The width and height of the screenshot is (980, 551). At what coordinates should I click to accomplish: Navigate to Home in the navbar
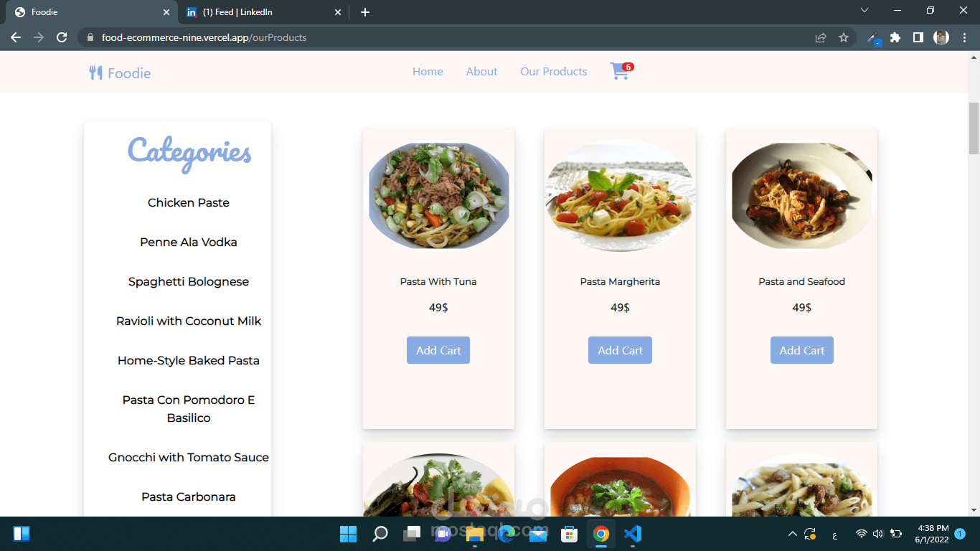428,72
